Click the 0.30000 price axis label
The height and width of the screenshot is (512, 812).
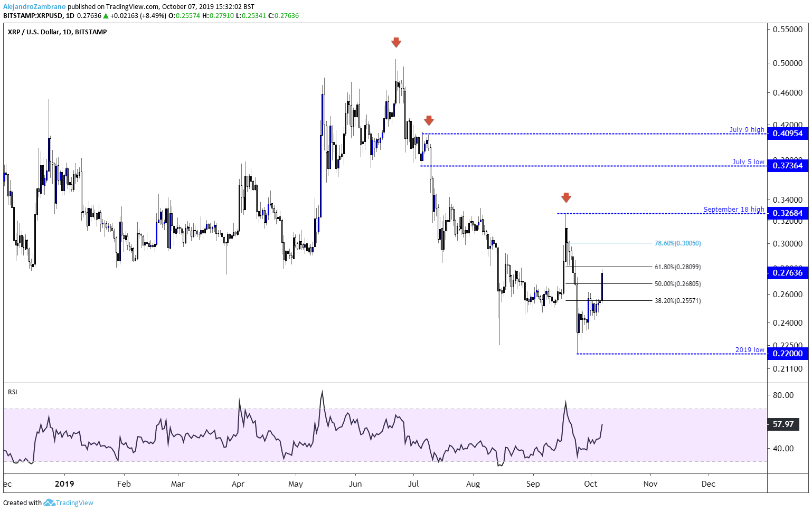[788, 244]
